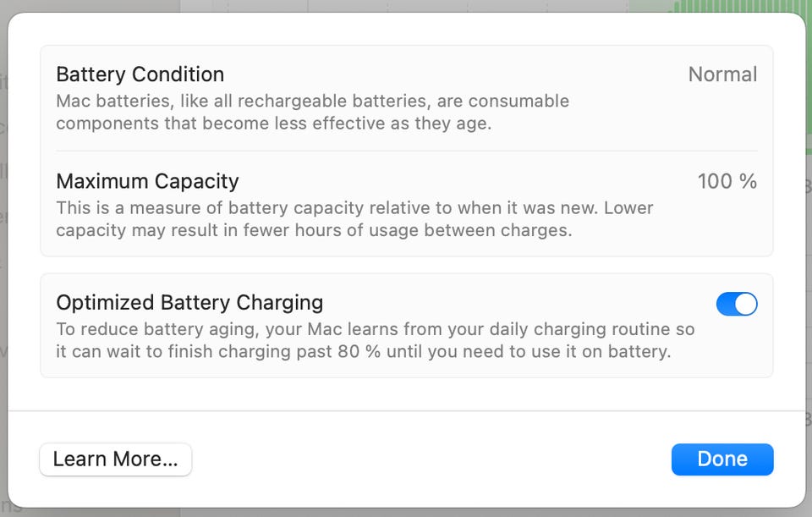Click the dimmed sidebar area left of dialog
The width and height of the screenshot is (812, 517).
(x=3, y=254)
